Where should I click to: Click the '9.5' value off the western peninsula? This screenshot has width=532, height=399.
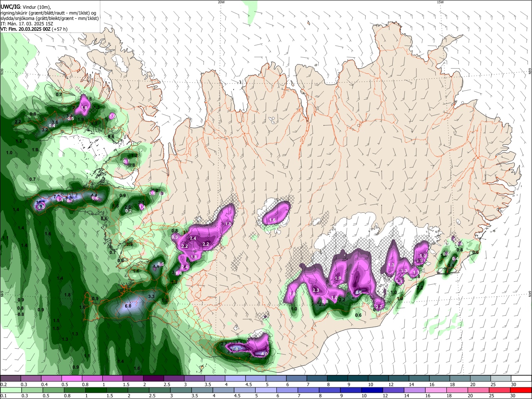pos(41,207)
